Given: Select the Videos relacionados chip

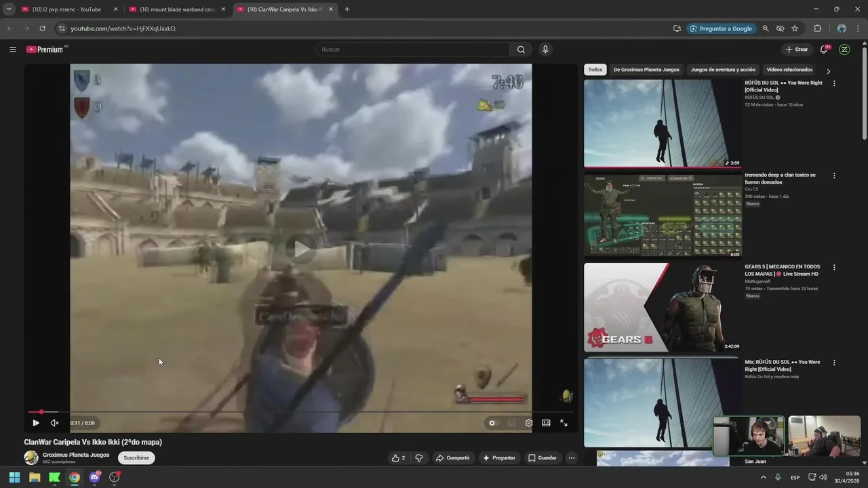Looking at the screenshot, I should (789, 70).
